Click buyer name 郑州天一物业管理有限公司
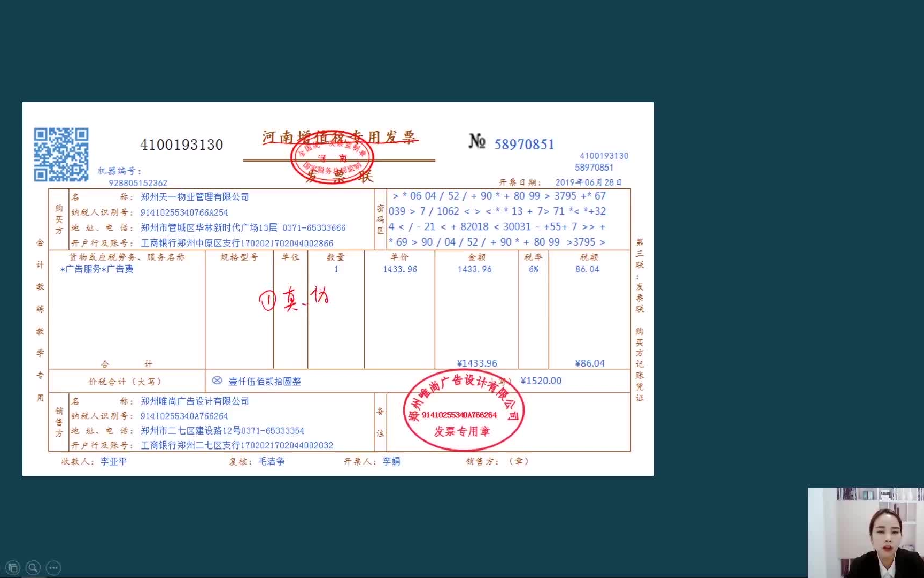 coord(195,197)
